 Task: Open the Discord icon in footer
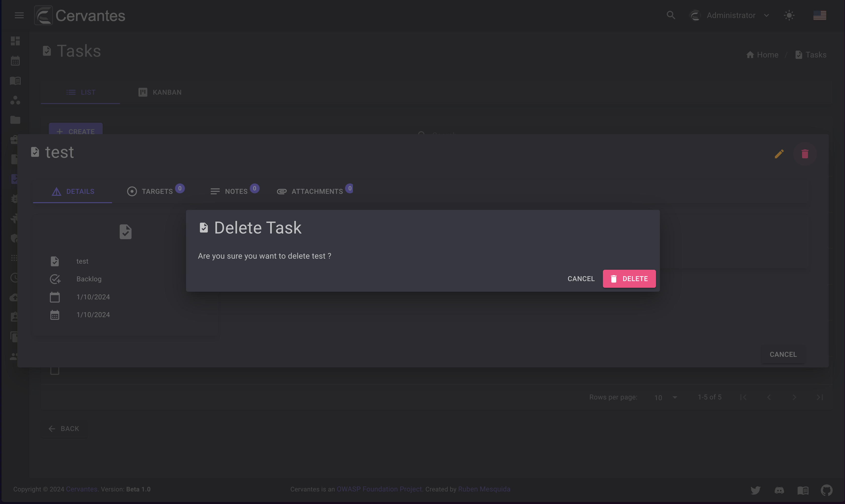pyautogui.click(x=779, y=490)
